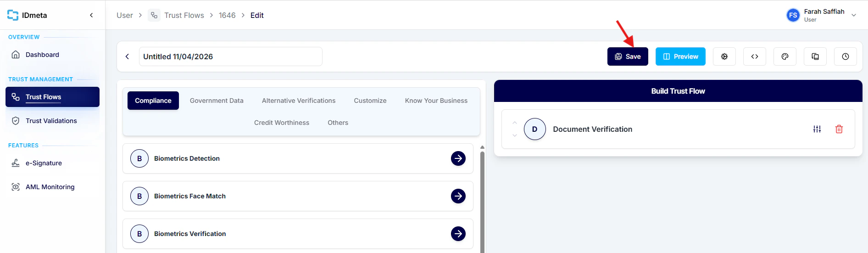
Task: Click the User breadcrumb link
Action: click(125, 15)
